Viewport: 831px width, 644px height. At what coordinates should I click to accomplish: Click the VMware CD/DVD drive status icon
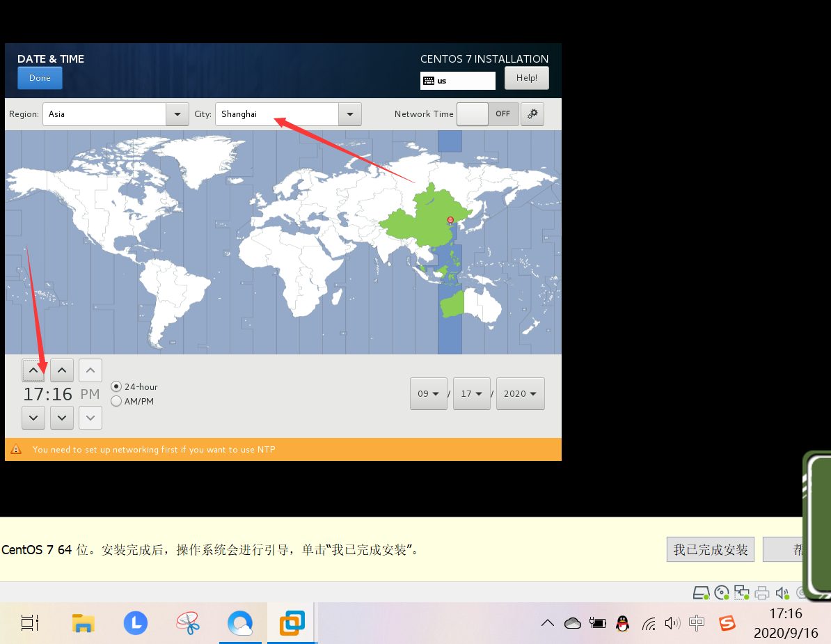(721, 592)
